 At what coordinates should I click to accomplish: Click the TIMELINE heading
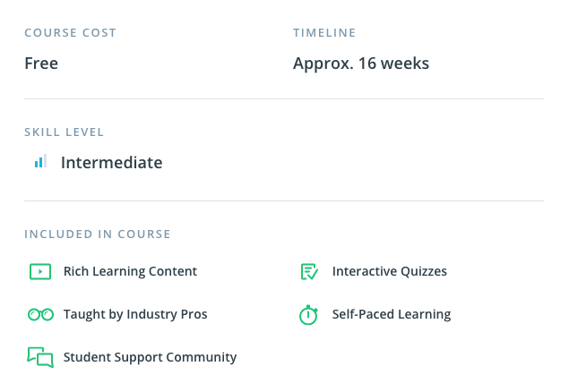[x=324, y=33]
